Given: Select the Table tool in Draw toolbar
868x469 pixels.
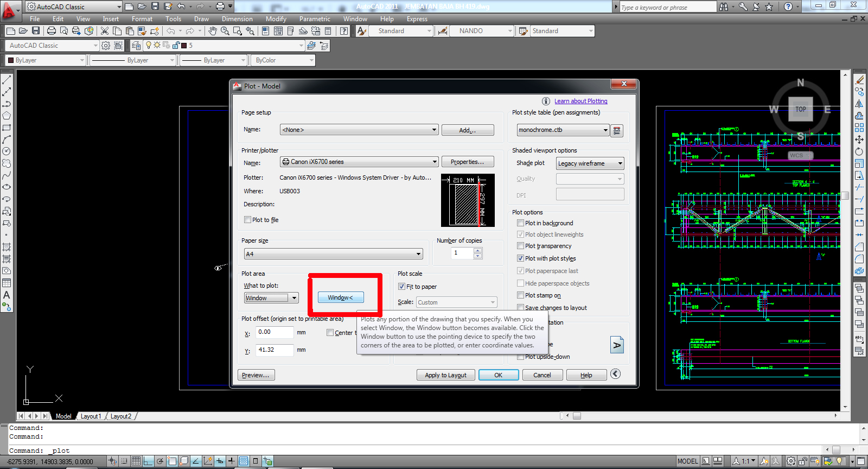Looking at the screenshot, I should (x=7, y=283).
